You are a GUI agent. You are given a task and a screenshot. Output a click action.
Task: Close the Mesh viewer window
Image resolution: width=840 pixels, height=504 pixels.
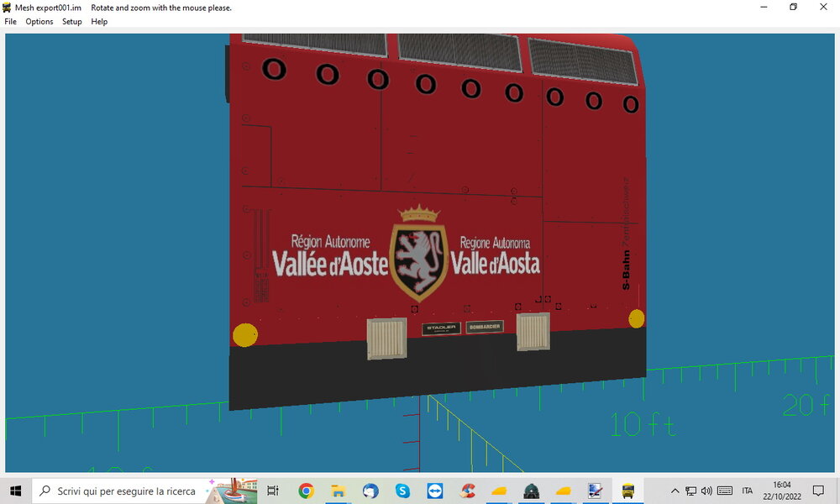pyautogui.click(x=823, y=7)
